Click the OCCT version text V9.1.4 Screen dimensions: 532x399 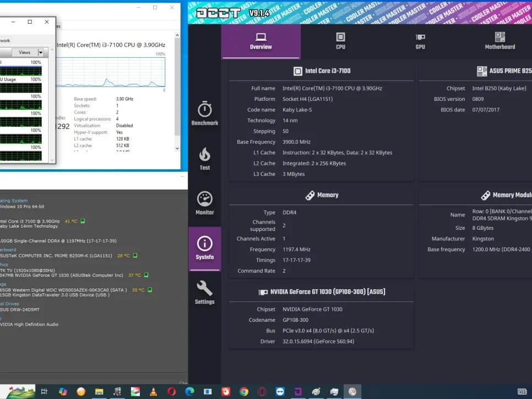[x=259, y=13]
